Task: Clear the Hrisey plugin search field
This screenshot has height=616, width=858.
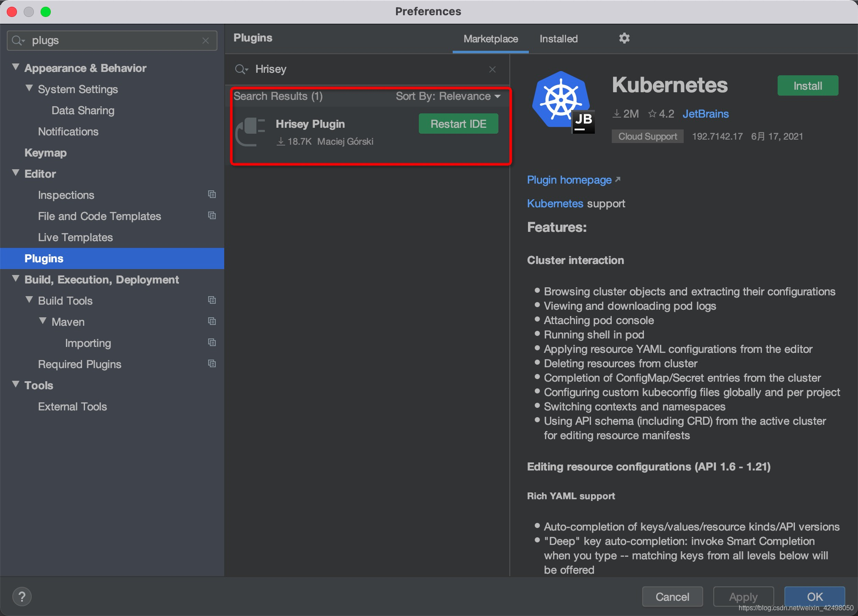Action: pos(492,69)
